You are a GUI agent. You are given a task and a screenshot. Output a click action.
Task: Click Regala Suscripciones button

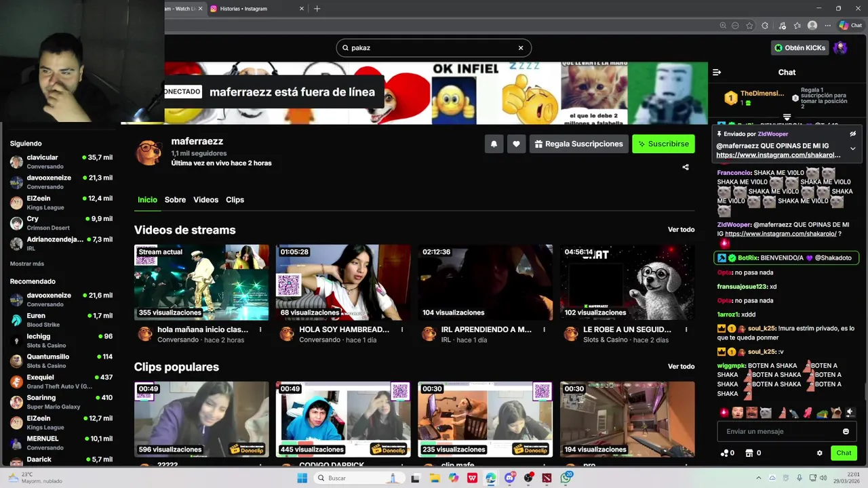click(578, 144)
